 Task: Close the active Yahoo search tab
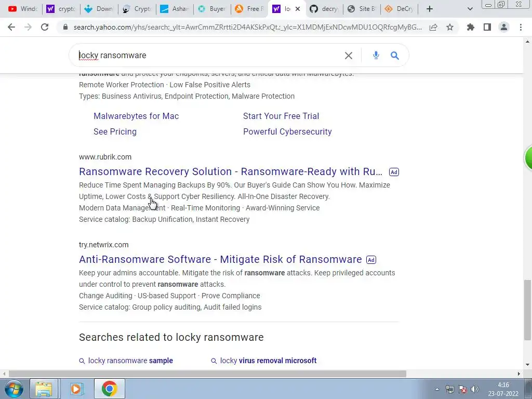pos(298,9)
